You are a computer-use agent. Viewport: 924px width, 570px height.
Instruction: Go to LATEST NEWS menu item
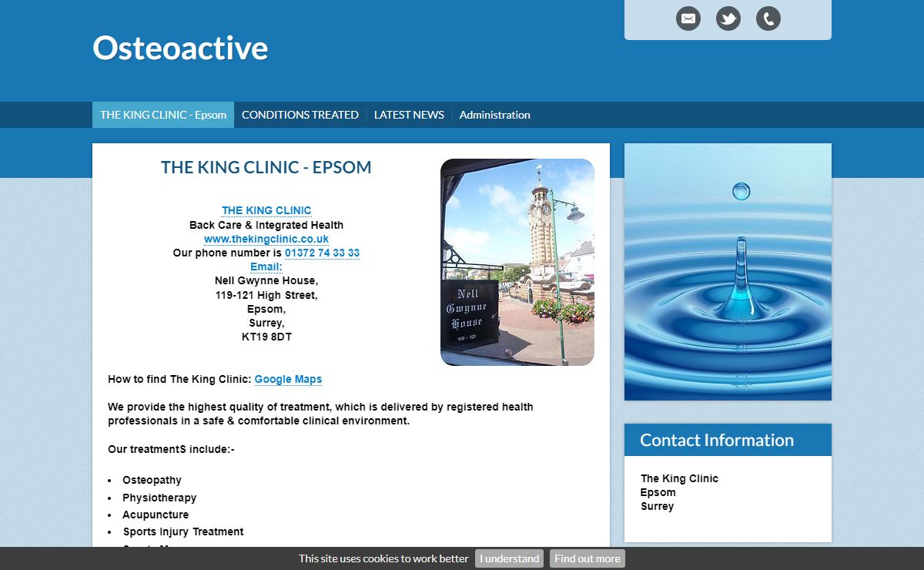pyautogui.click(x=409, y=115)
